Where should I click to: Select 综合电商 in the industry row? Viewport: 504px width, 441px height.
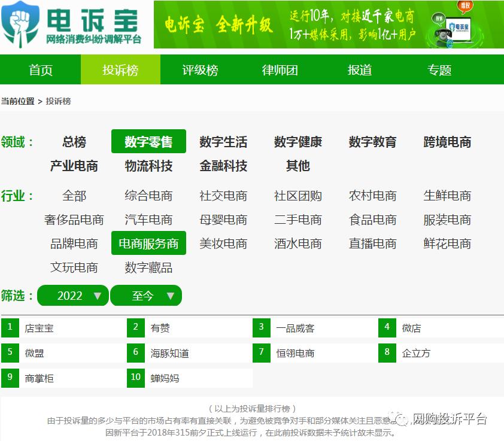148,196
